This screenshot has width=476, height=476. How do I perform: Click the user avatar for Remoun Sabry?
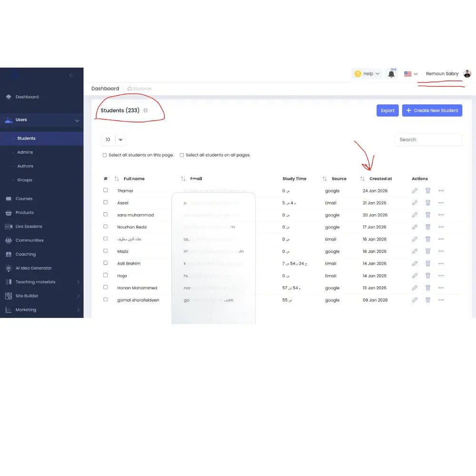(467, 74)
